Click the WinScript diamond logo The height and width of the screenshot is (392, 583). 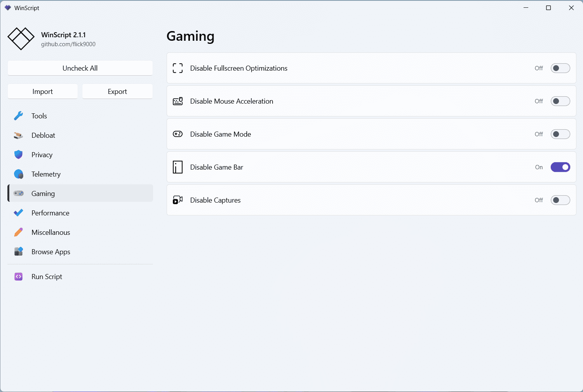(21, 39)
